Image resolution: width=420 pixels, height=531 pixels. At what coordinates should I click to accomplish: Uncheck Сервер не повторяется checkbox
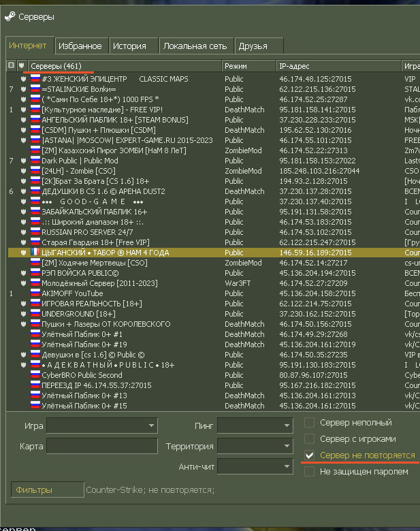pyautogui.click(x=309, y=455)
